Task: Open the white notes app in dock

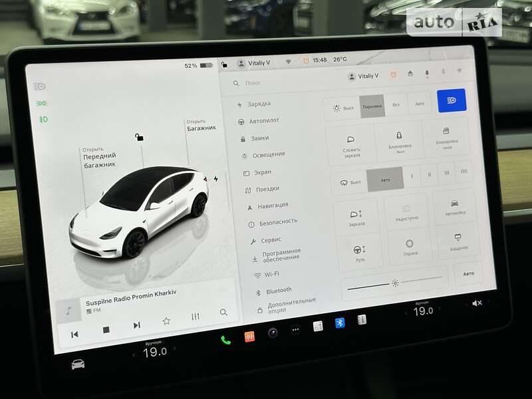Action: coord(318,327)
